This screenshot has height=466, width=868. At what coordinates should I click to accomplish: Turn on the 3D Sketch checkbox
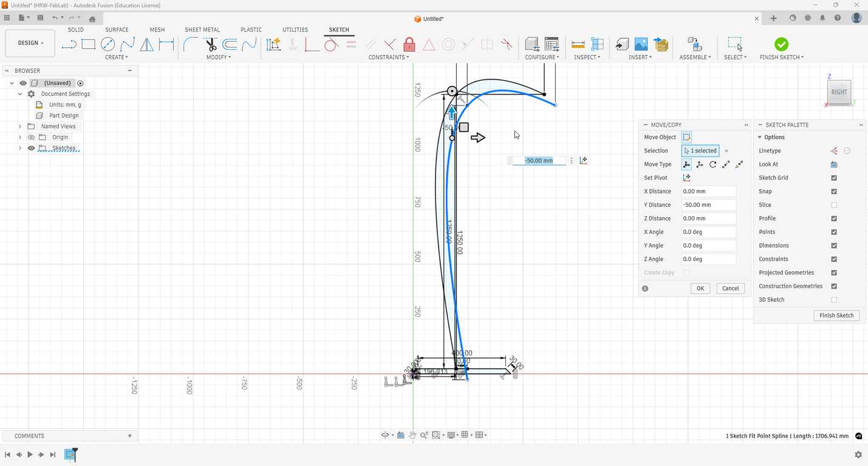(x=834, y=300)
